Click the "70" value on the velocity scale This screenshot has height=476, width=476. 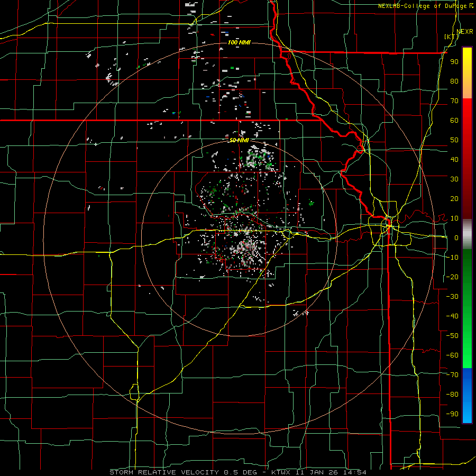pos(454,101)
